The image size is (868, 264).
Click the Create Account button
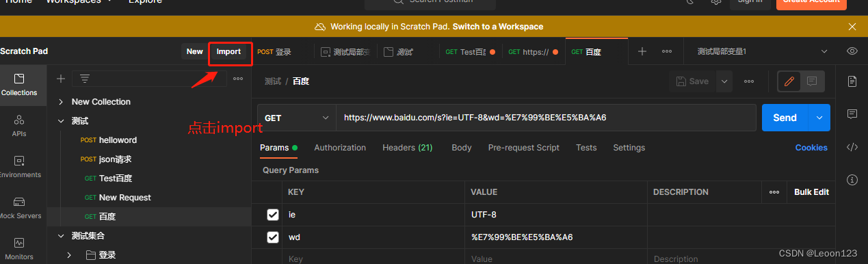[811, 2]
